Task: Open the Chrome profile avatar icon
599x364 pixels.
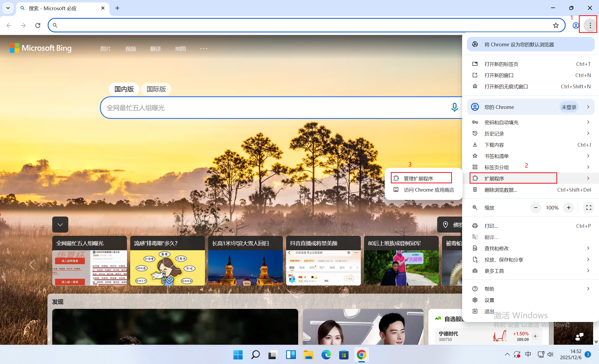Action: (576, 25)
